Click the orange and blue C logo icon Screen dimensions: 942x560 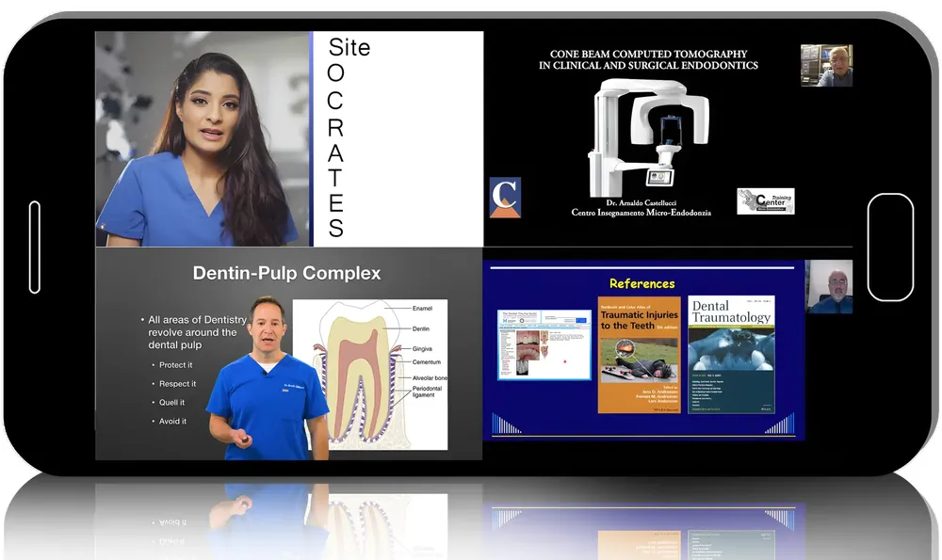pos(505,198)
